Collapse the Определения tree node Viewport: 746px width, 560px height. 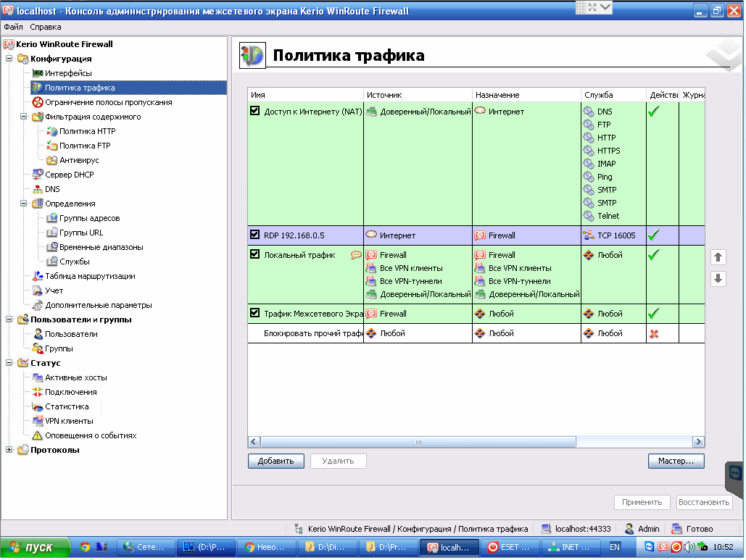point(23,204)
